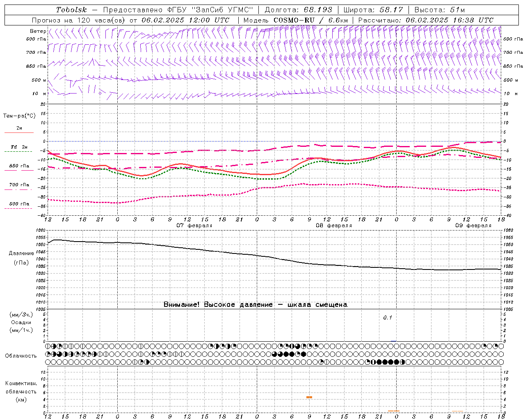Click the '0.1' precipitation value
Image resolution: width=525 pixels, height=420 pixels.
388,318
